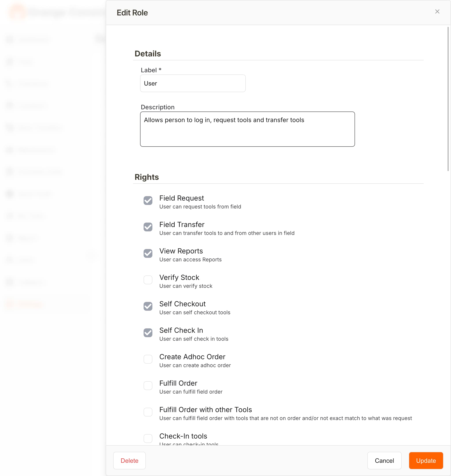Check the Check-In tools checkbox
This screenshot has width=451, height=476.
point(148,438)
